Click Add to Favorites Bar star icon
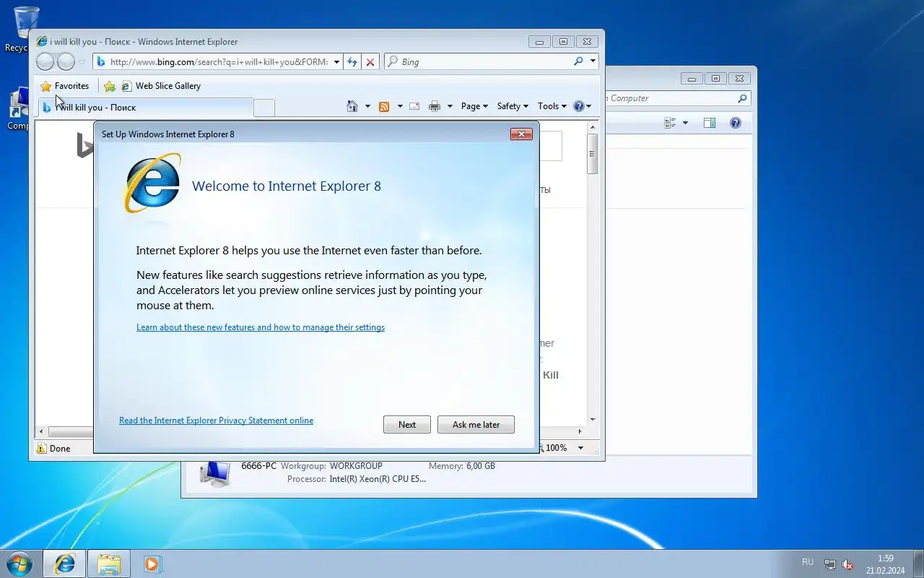924x578 pixels. [x=110, y=86]
